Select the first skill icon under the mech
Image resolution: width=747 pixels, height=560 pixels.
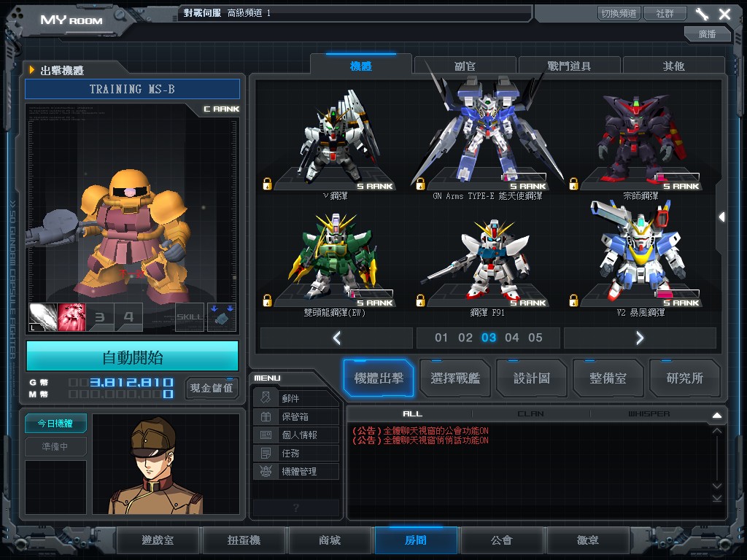[x=43, y=317]
